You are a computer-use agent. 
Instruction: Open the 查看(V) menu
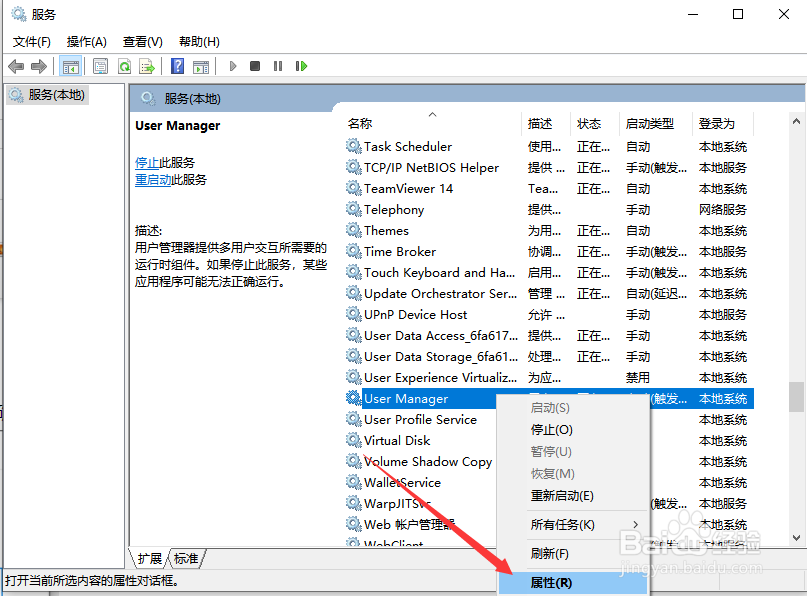[x=142, y=41]
